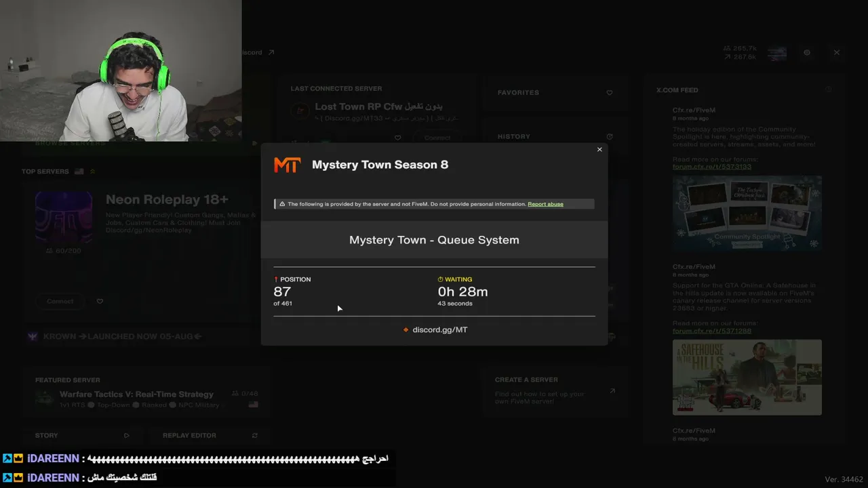Click the Neon Roleplay 18+ server title

167,199
